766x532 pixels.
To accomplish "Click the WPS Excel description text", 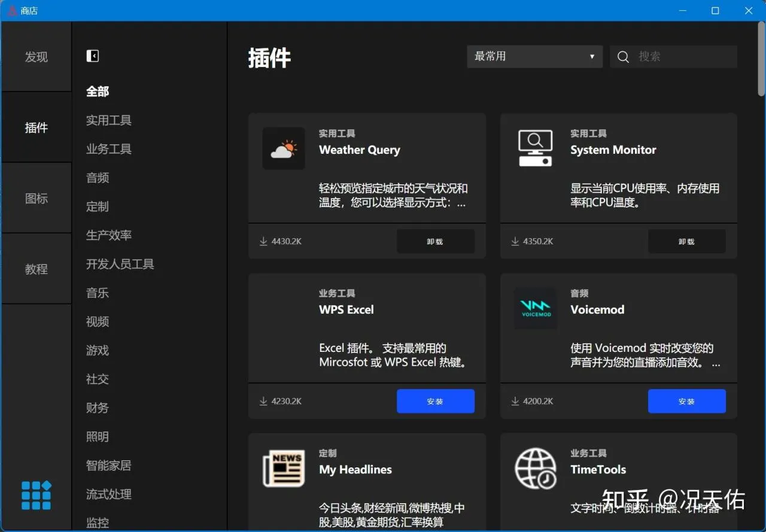I will click(393, 355).
